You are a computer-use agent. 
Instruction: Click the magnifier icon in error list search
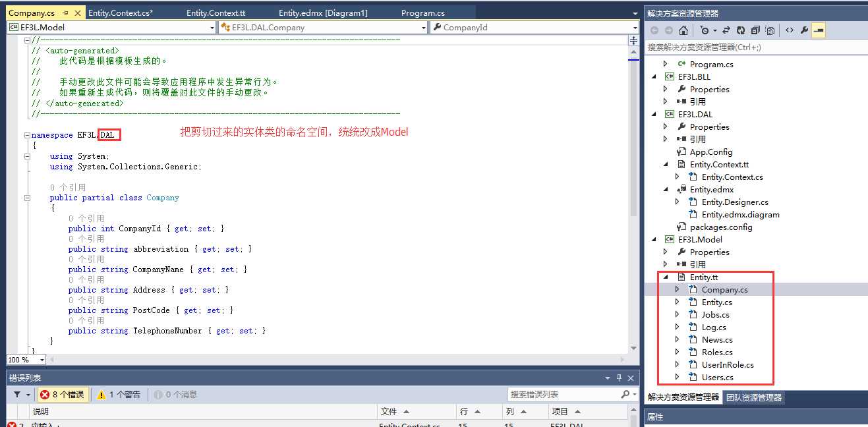(625, 394)
